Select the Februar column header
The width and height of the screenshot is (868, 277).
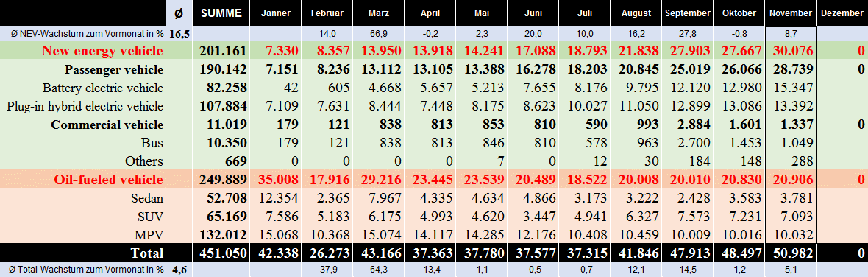[327, 13]
